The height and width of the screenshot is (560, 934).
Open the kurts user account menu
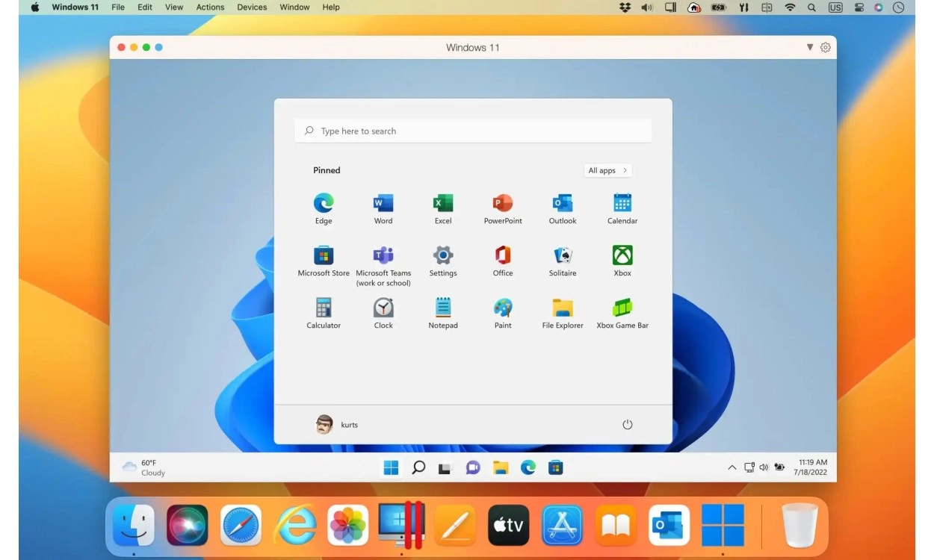coord(337,424)
